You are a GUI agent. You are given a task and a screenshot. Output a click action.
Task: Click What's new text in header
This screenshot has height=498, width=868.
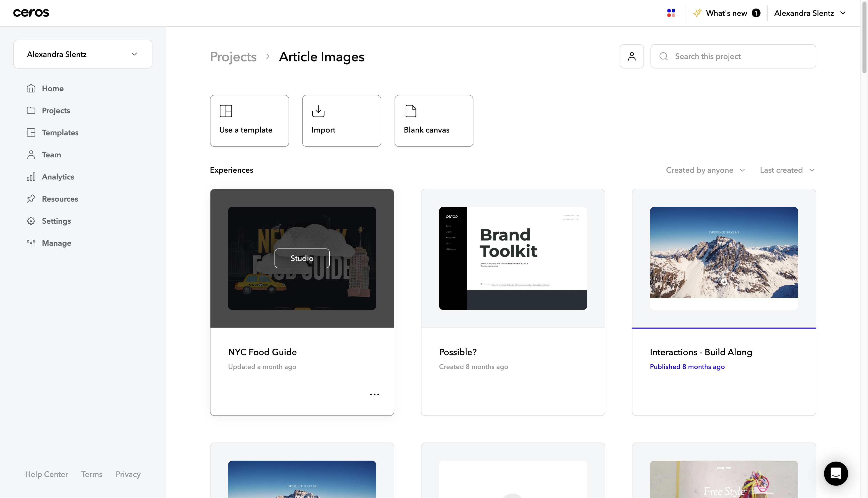pyautogui.click(x=726, y=13)
